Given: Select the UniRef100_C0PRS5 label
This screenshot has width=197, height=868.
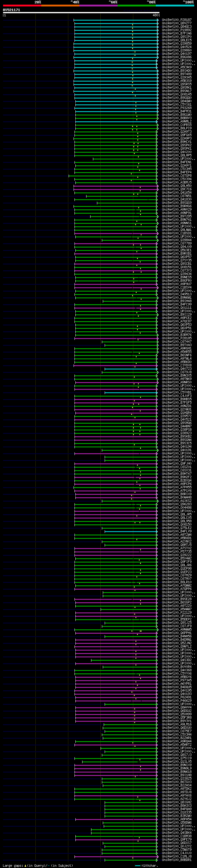Looking at the screenshot, I should (177, 125).
